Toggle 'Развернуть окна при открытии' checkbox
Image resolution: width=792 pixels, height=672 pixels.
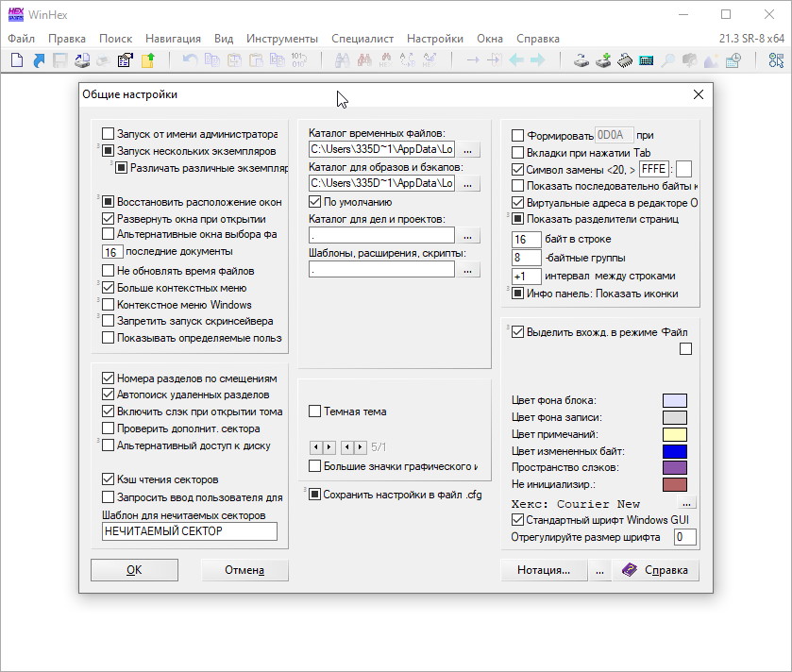coord(108,219)
